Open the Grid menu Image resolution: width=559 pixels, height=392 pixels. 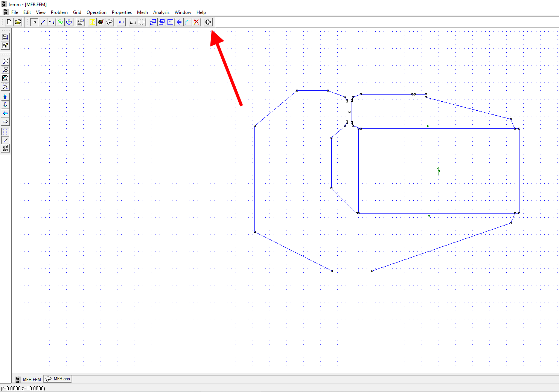coord(77,12)
